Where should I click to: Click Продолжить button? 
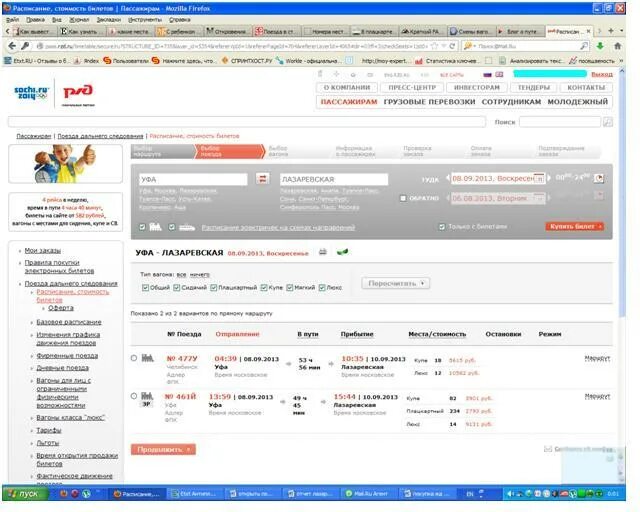163,449
